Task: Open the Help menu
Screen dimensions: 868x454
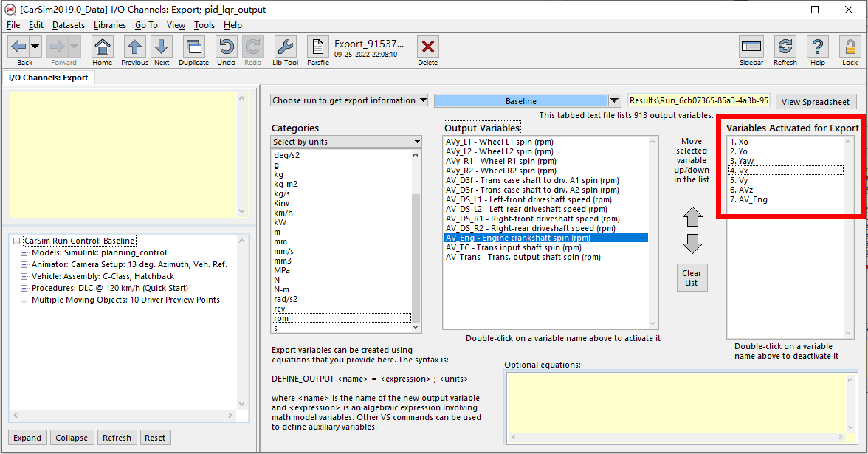Action: pos(232,25)
